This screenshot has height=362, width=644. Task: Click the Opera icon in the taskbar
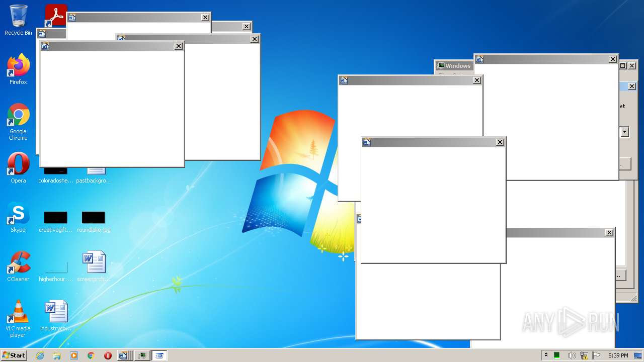click(x=108, y=355)
